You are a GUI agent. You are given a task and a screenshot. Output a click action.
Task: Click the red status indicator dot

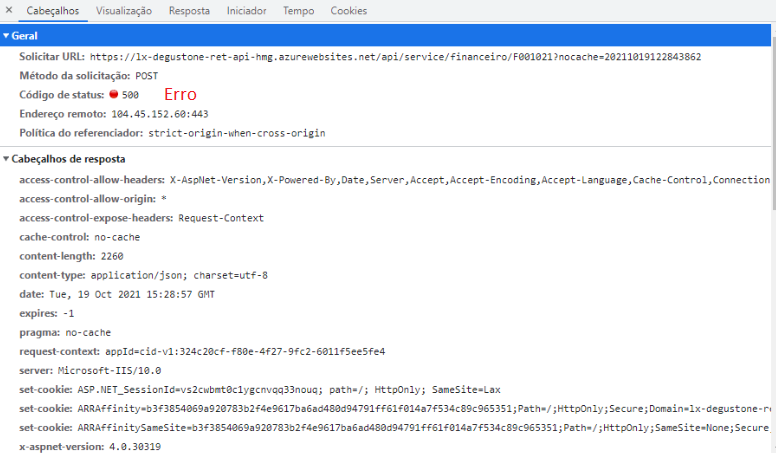(114, 95)
